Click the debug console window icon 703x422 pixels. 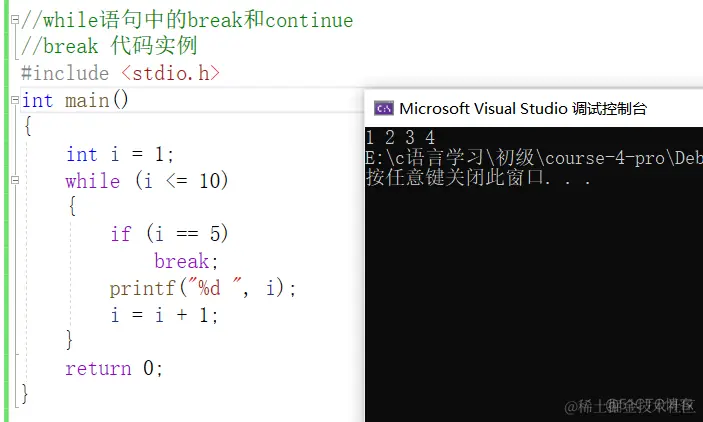(384, 108)
